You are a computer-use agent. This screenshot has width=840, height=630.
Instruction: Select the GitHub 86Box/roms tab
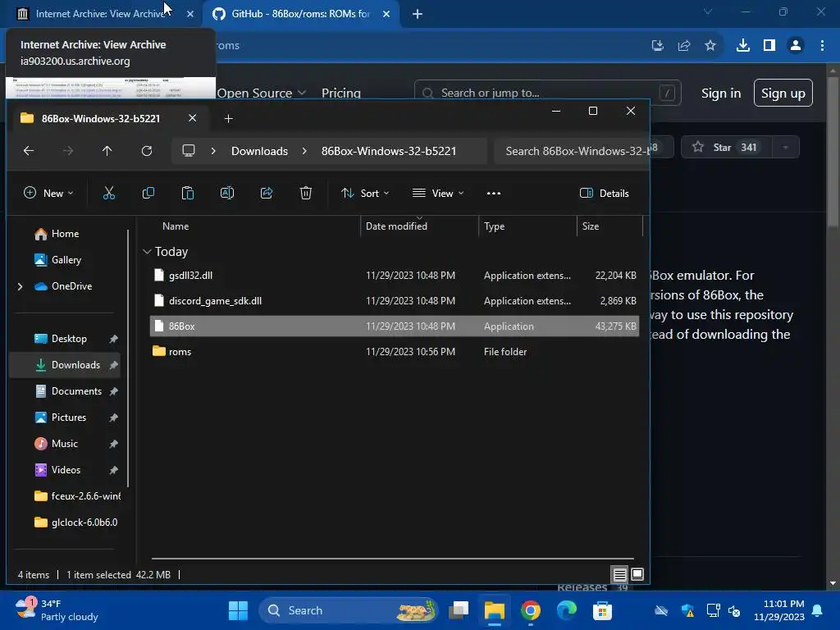[x=300, y=14]
